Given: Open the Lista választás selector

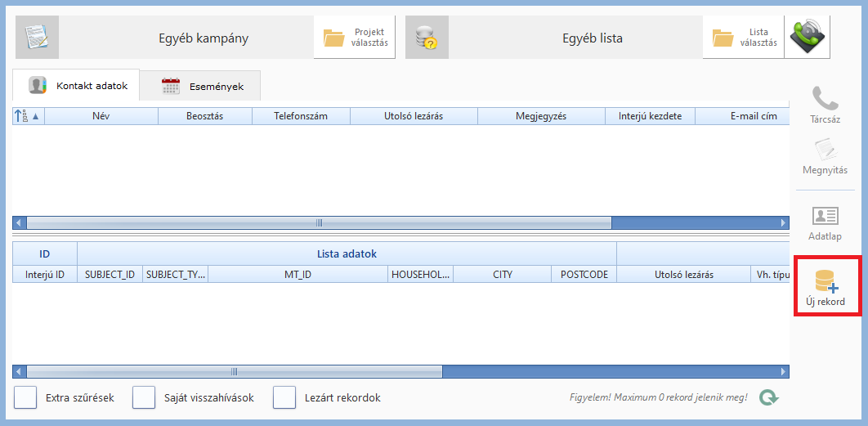Looking at the screenshot, I should (x=744, y=38).
